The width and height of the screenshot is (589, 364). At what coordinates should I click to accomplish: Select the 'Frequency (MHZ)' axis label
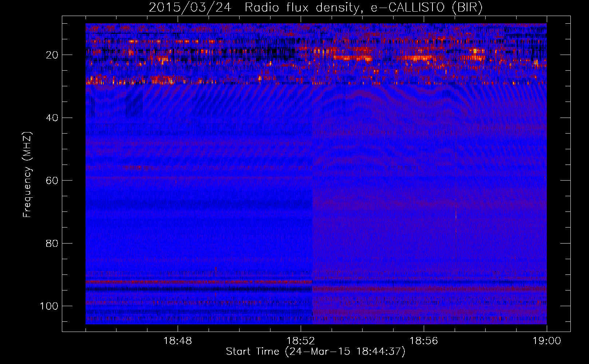(x=27, y=175)
